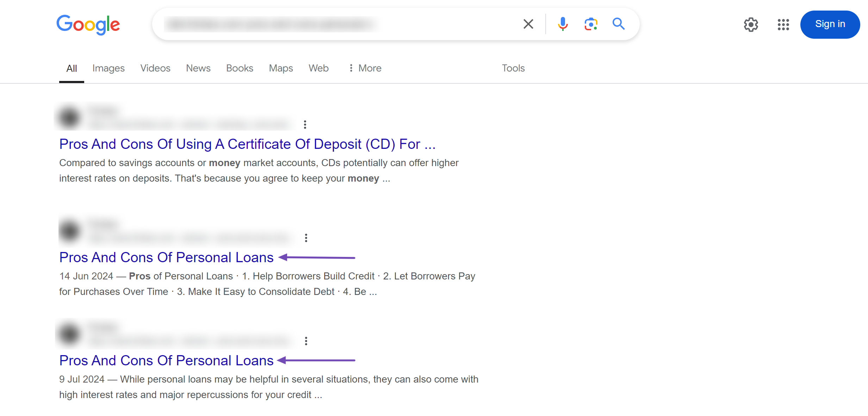Open Quick Settings gear icon
The image size is (868, 416).
[751, 24]
